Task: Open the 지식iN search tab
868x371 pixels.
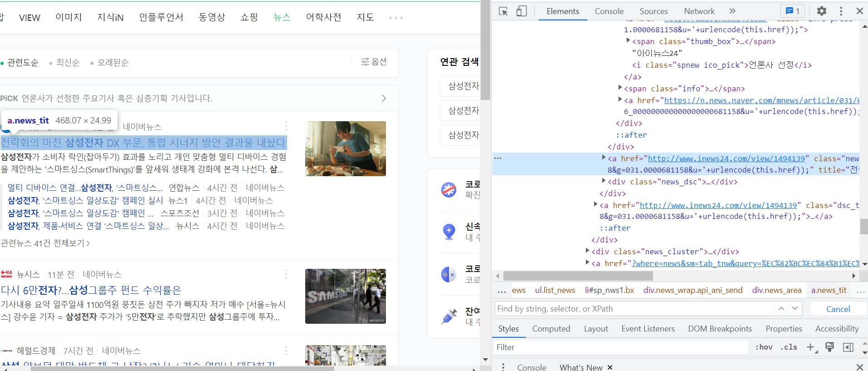Action: 110,17
